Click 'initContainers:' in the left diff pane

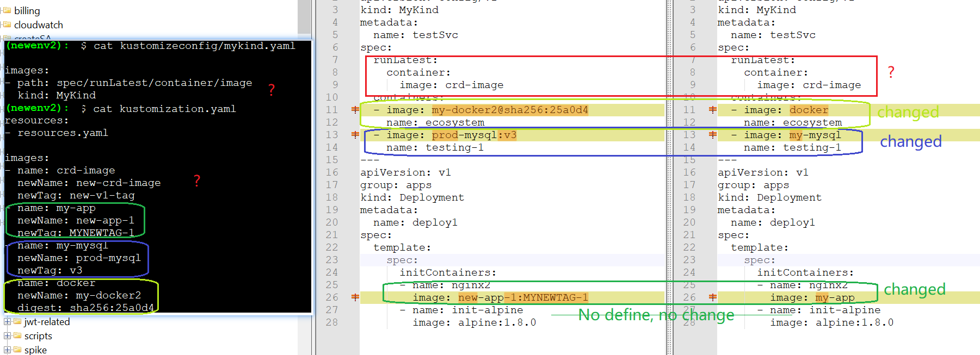448,272
